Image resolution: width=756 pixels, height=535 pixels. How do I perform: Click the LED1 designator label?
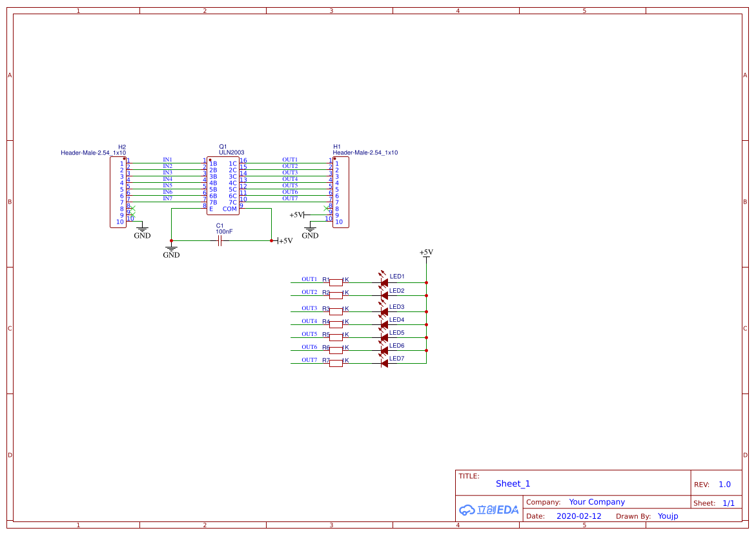397,277
